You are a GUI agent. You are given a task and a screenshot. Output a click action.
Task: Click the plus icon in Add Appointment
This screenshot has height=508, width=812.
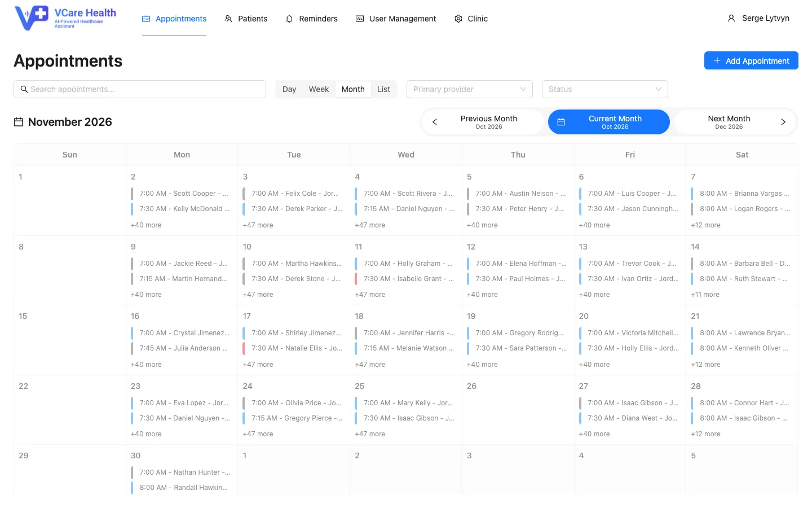[x=717, y=60]
